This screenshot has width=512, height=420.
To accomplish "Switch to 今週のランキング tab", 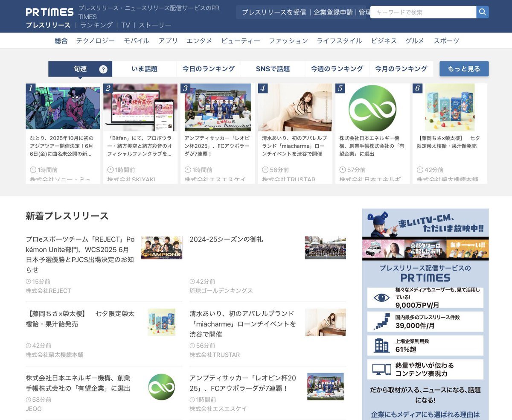I will (337, 69).
